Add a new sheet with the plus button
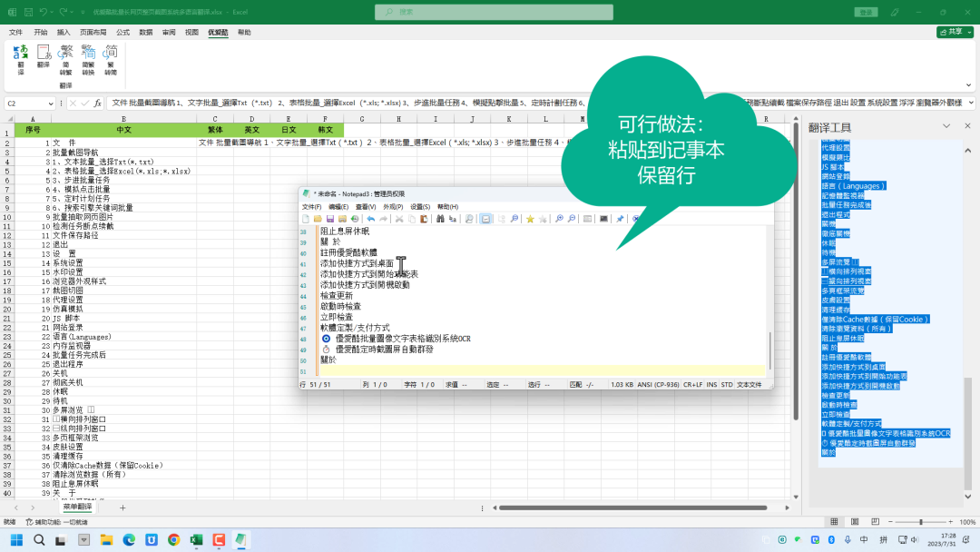 122,508
